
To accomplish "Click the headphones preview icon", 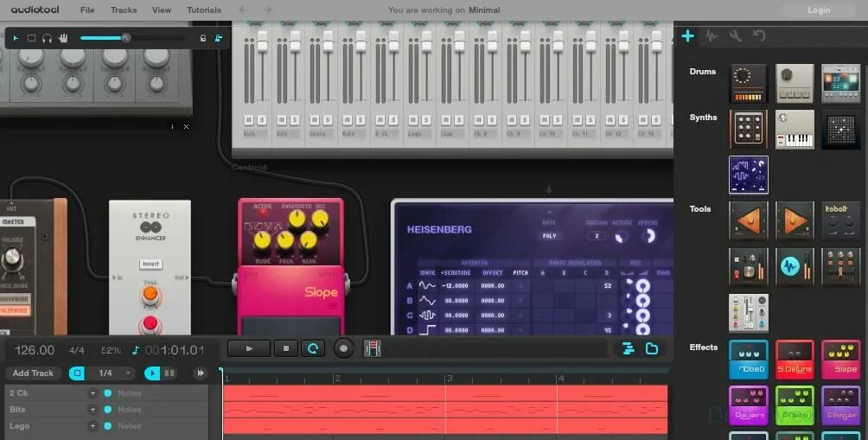I will pos(47,38).
